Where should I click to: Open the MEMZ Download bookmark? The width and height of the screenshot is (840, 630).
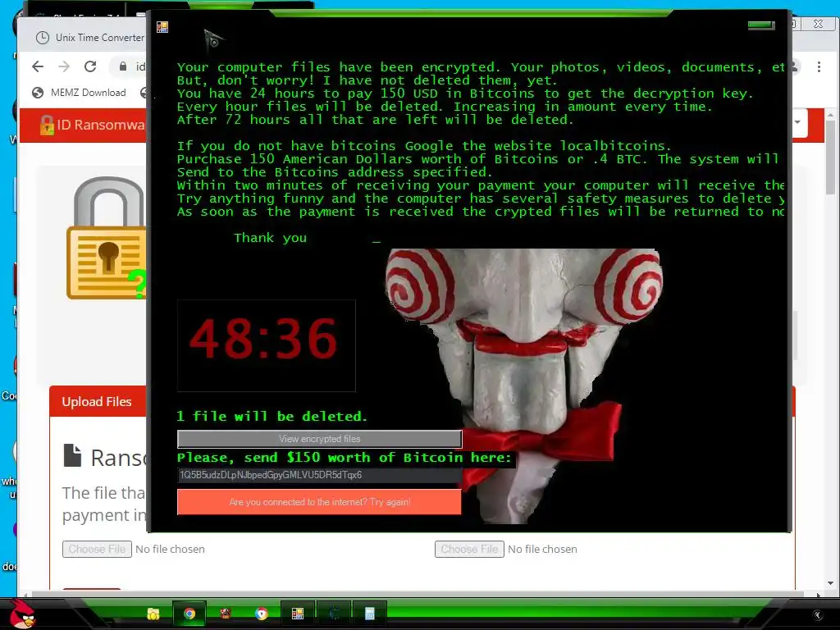click(x=79, y=93)
